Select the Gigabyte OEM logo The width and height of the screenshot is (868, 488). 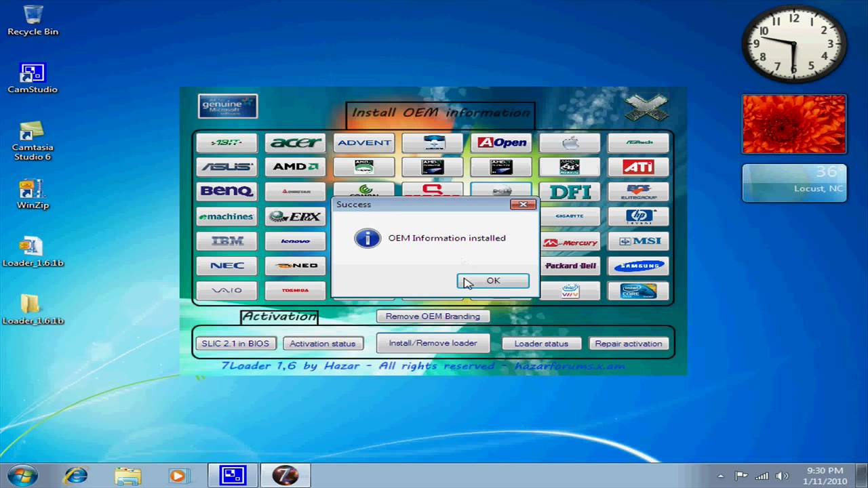(570, 216)
